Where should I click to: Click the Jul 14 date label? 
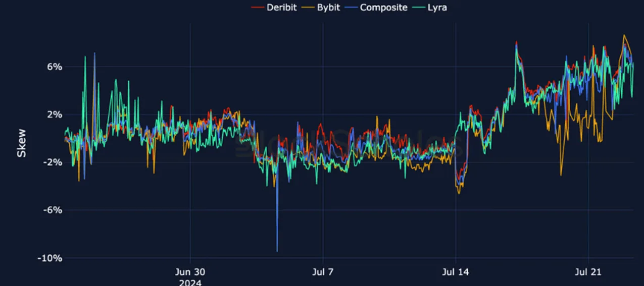456,272
